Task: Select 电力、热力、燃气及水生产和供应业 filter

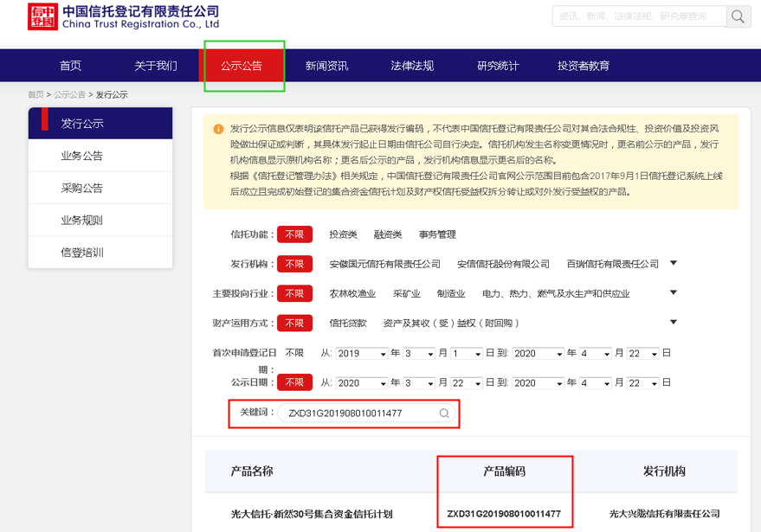Action: 556,293
